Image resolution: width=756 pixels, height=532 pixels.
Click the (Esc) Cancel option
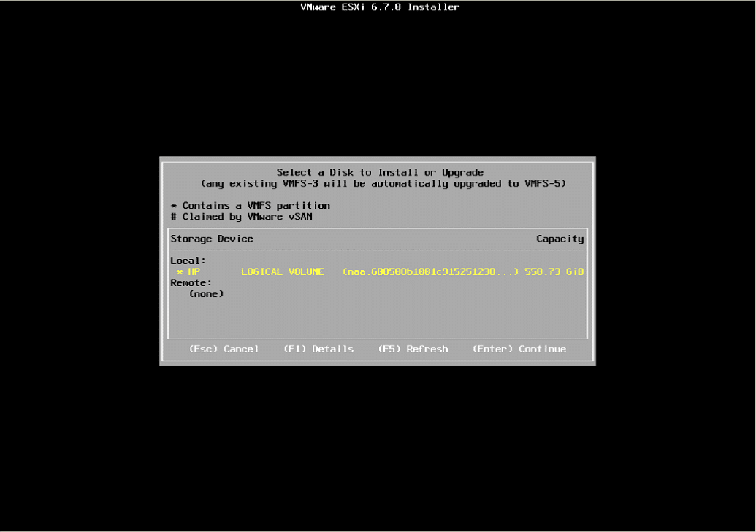(224, 349)
